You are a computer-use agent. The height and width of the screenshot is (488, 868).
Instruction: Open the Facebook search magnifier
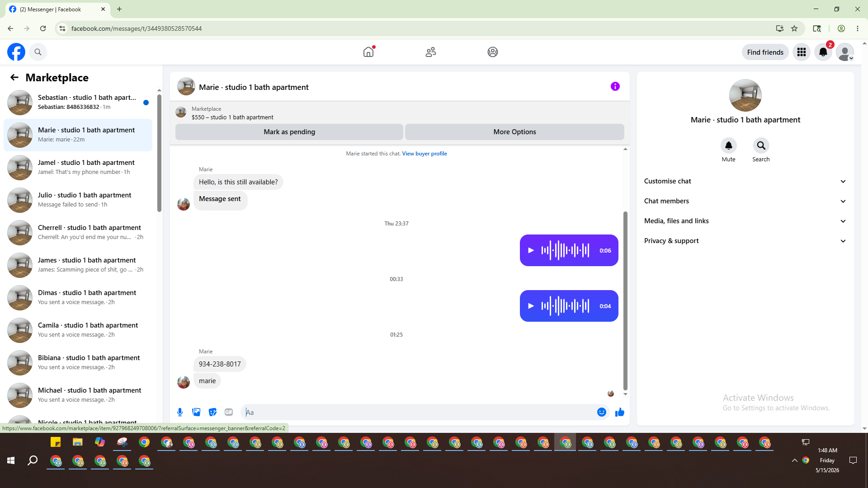38,52
